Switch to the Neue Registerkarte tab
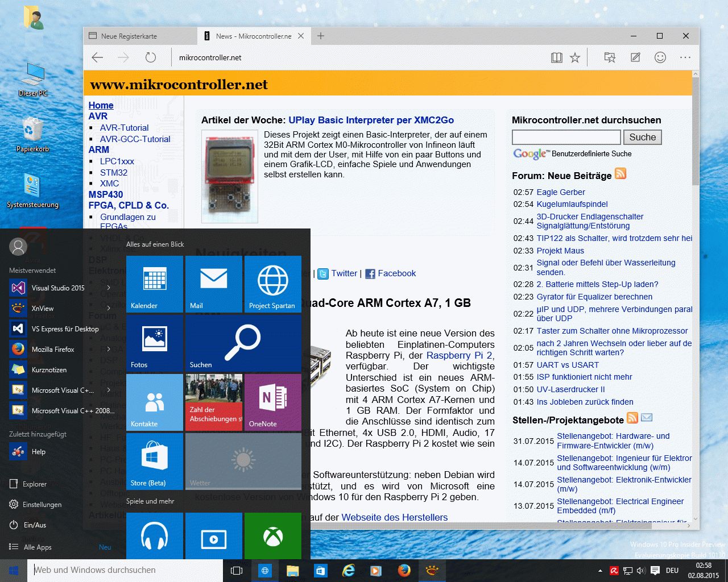Viewport: 728px width, 582px height. [x=129, y=36]
